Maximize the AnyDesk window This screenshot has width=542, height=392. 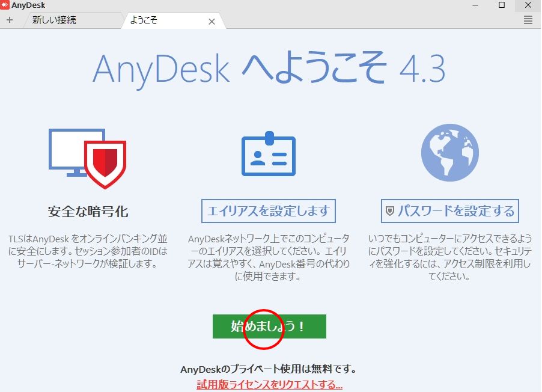(502, 5)
